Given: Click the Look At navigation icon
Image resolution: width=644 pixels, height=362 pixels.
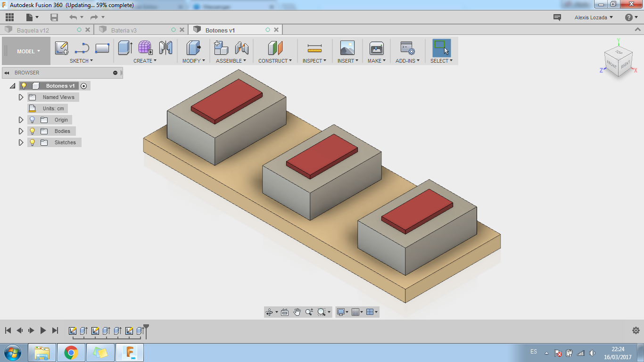Looking at the screenshot, I should [x=285, y=312].
